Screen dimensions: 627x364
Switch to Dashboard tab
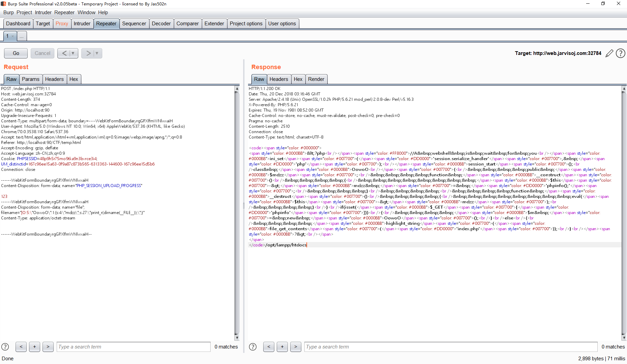tap(18, 24)
